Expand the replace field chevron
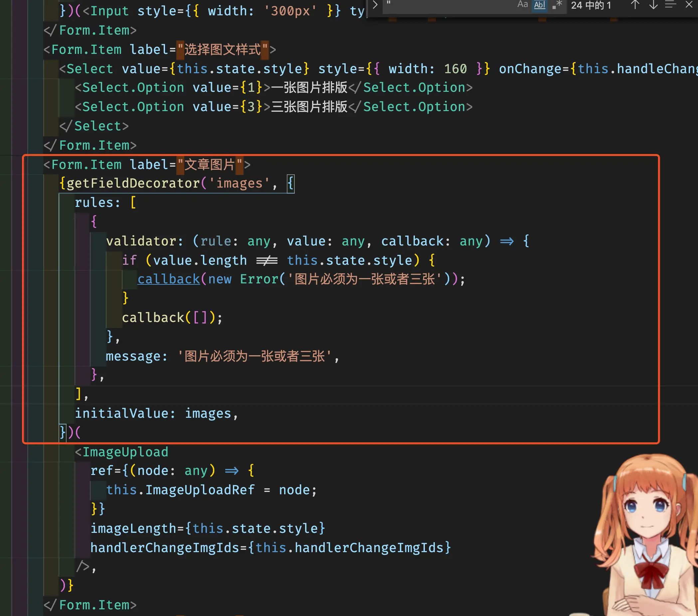The height and width of the screenshot is (616, 698). [x=375, y=5]
